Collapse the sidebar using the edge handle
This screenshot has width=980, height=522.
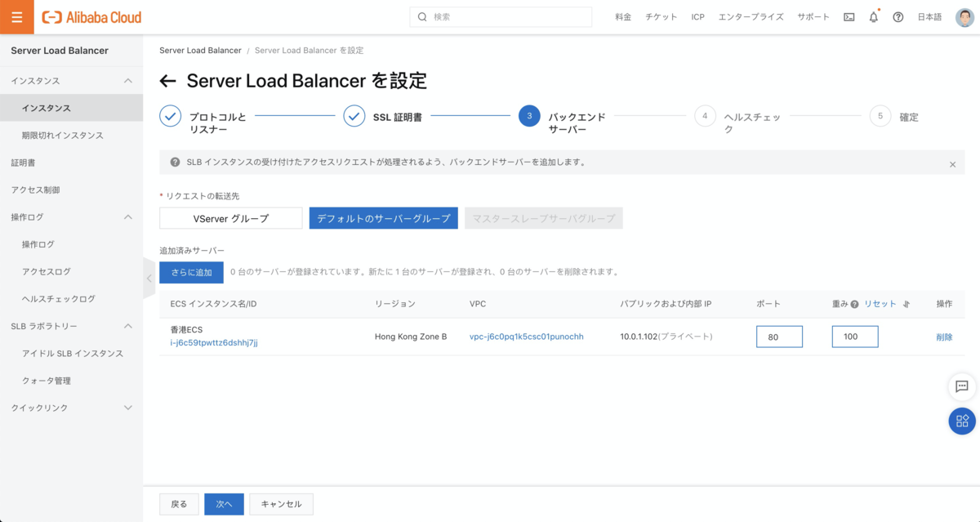coord(149,279)
